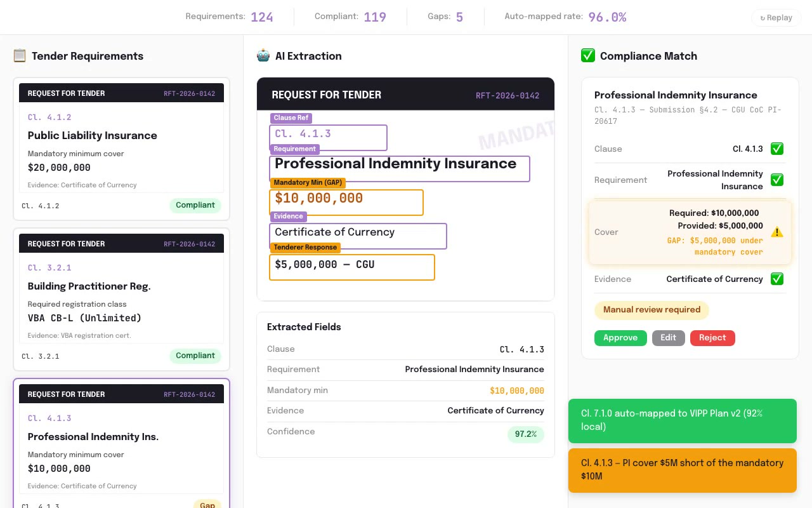Click the clipboard icon beside Tender Requirements
This screenshot has width=812, height=508.
click(20, 56)
